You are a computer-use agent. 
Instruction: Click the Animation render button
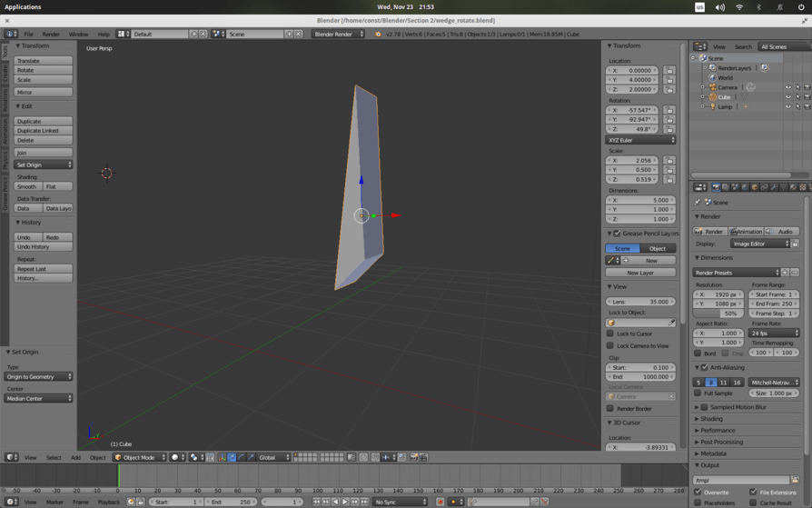(x=746, y=232)
